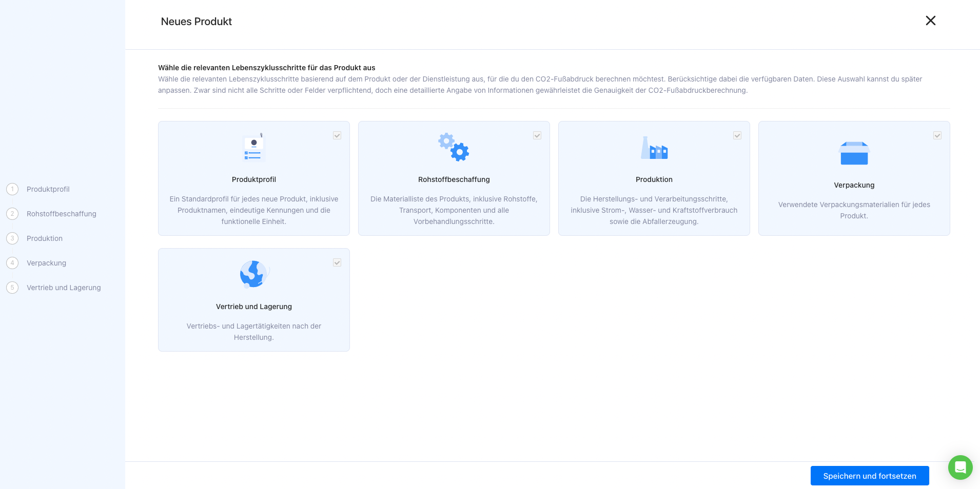Click the Produktprofil clipboard icon
980x489 pixels.
click(x=253, y=148)
